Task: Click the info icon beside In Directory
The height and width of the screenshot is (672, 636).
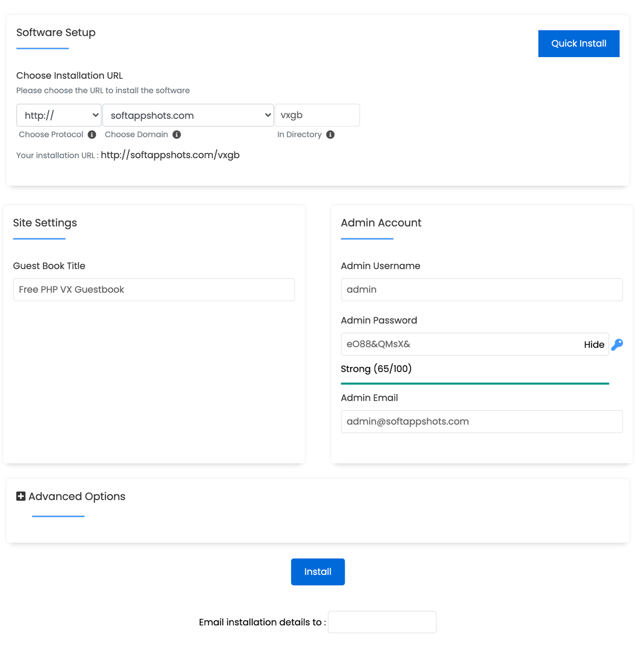Action: click(330, 134)
